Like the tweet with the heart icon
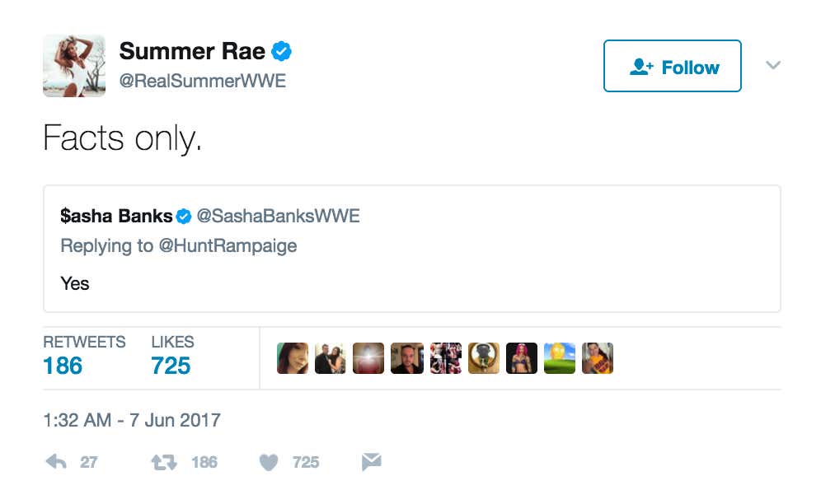Image resolution: width=821 pixels, height=504 pixels. (x=269, y=462)
